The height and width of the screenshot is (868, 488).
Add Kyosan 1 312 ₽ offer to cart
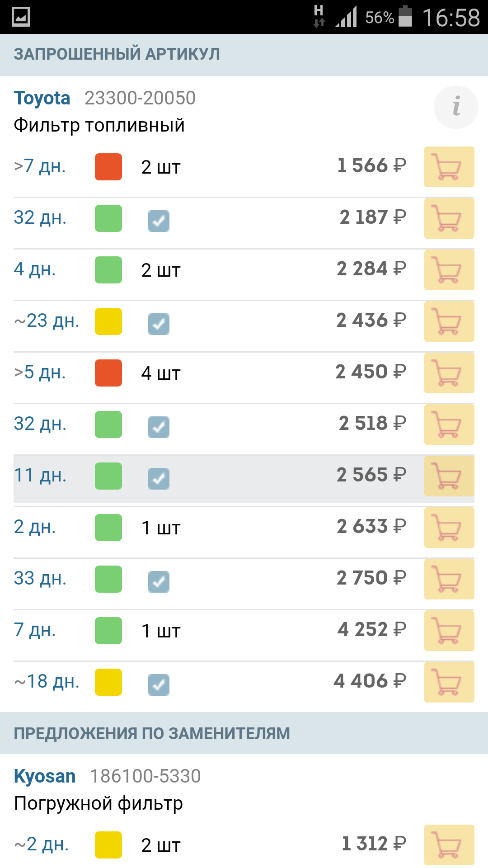[449, 845]
